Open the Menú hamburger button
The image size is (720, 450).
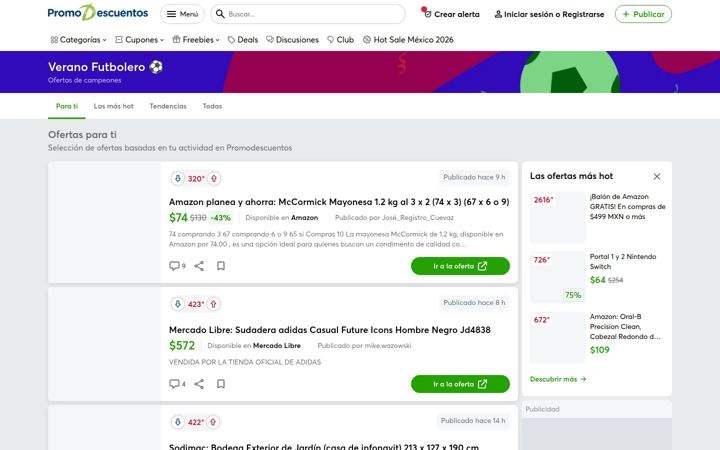pos(182,14)
